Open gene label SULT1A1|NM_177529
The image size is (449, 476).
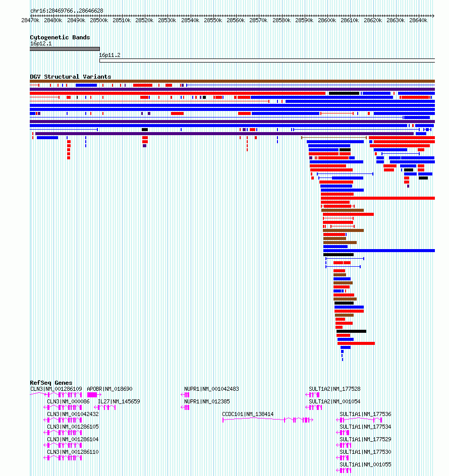click(x=365, y=439)
